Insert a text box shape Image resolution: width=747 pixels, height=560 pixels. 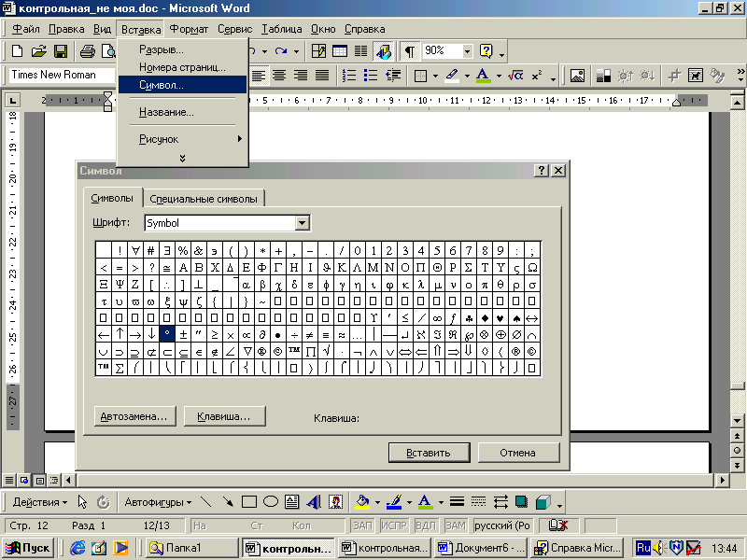(292, 501)
